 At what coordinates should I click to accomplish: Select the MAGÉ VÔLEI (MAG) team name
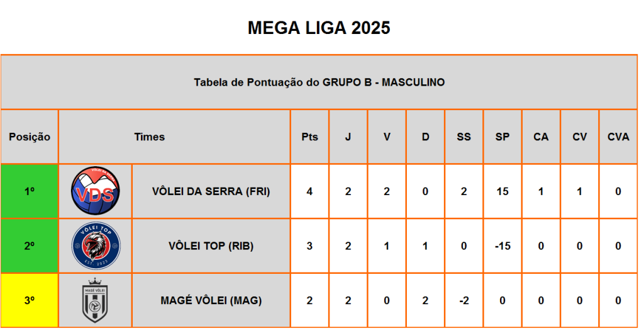211,300
